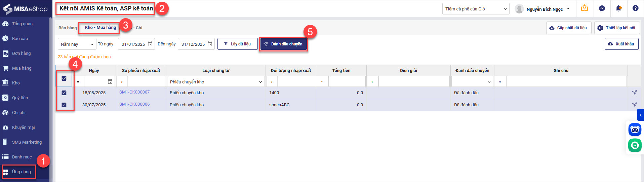Open Thiết lập kết nối settings
This screenshot has width=644, height=182.
[617, 28]
